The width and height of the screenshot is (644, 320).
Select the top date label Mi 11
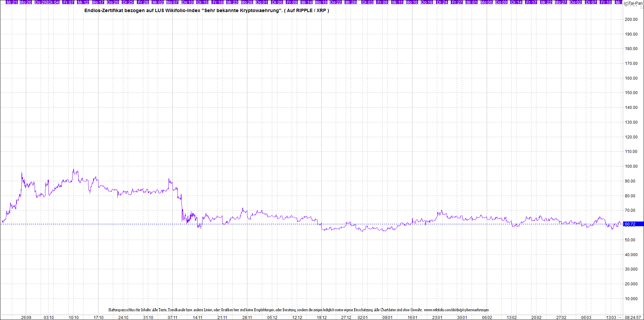tap(397, 2)
